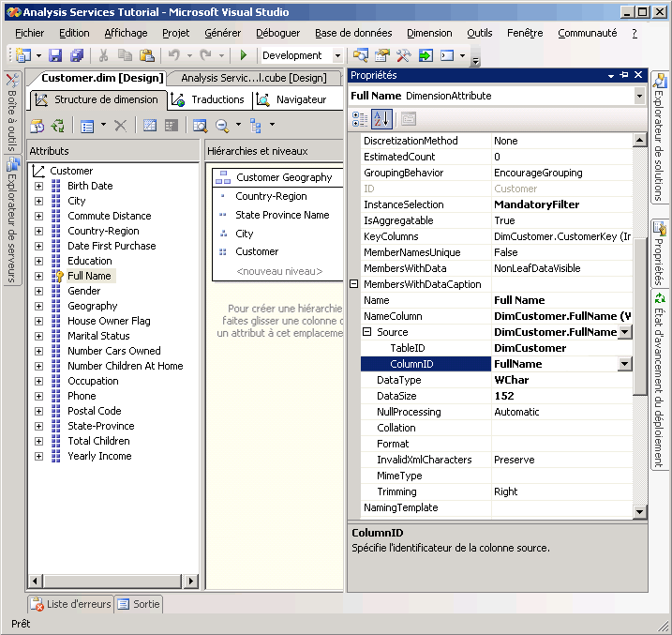This screenshot has width=672, height=635.
Task: Switch to the Traductions tab
Action: (x=209, y=99)
